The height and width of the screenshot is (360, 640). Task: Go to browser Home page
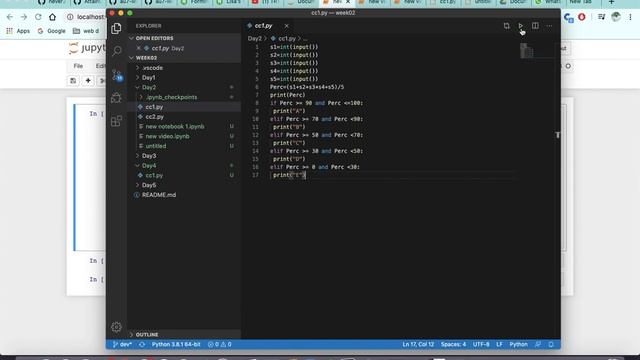tap(52, 17)
